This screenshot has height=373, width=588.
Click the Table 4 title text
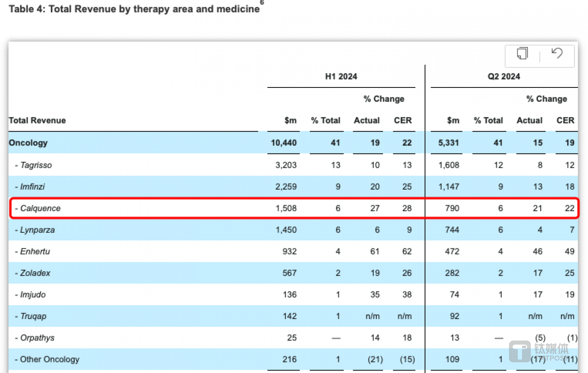coord(134,9)
